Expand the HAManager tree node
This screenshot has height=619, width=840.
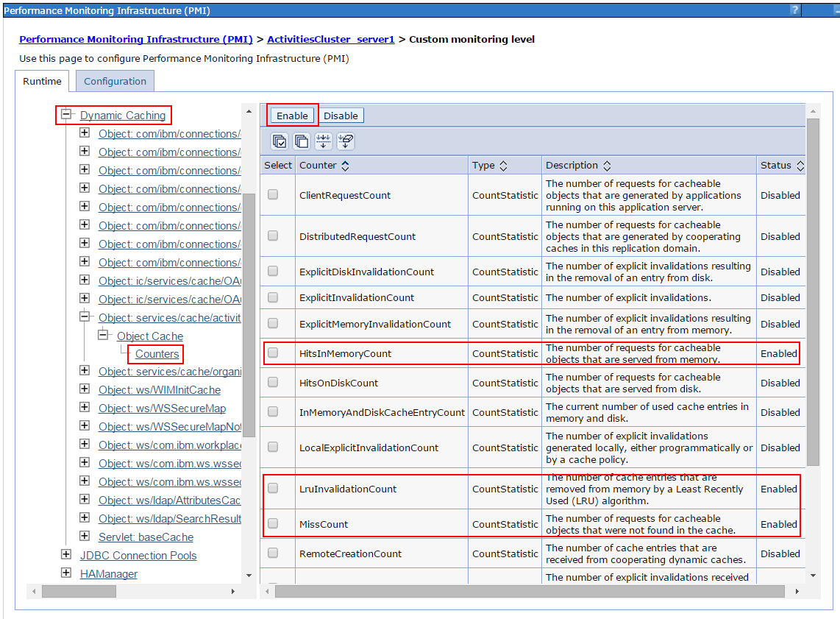tap(66, 573)
